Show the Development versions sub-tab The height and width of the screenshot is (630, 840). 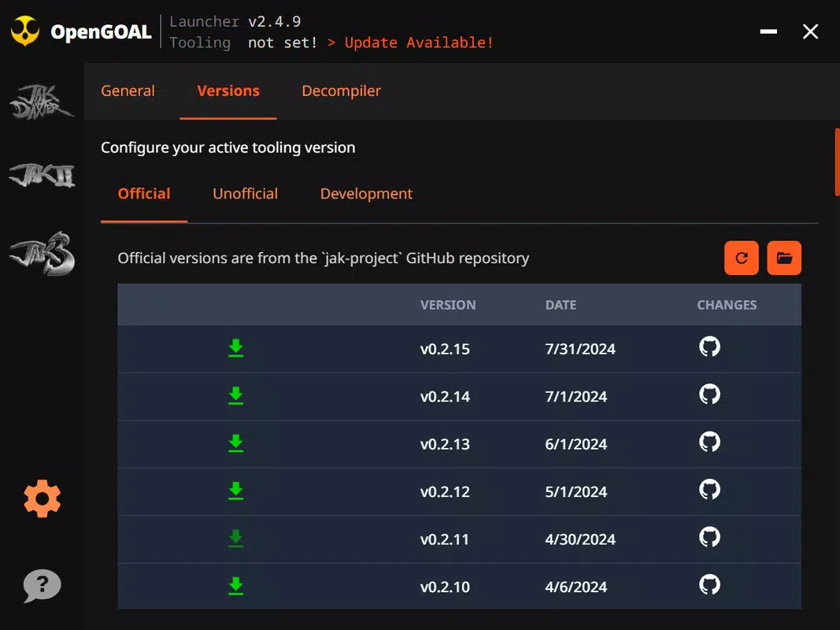click(366, 194)
